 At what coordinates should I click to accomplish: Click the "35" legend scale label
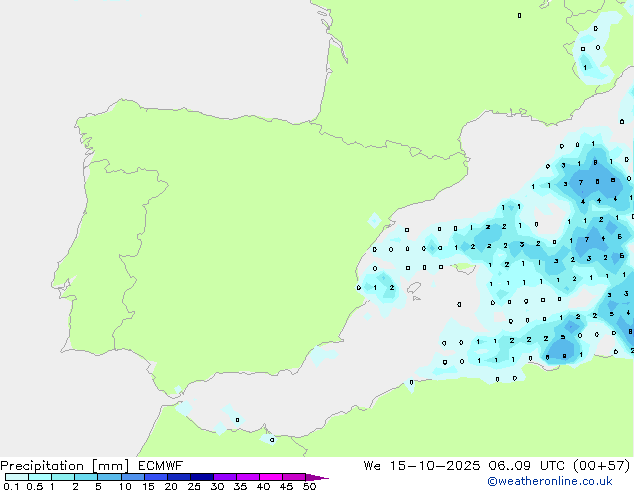point(240,486)
